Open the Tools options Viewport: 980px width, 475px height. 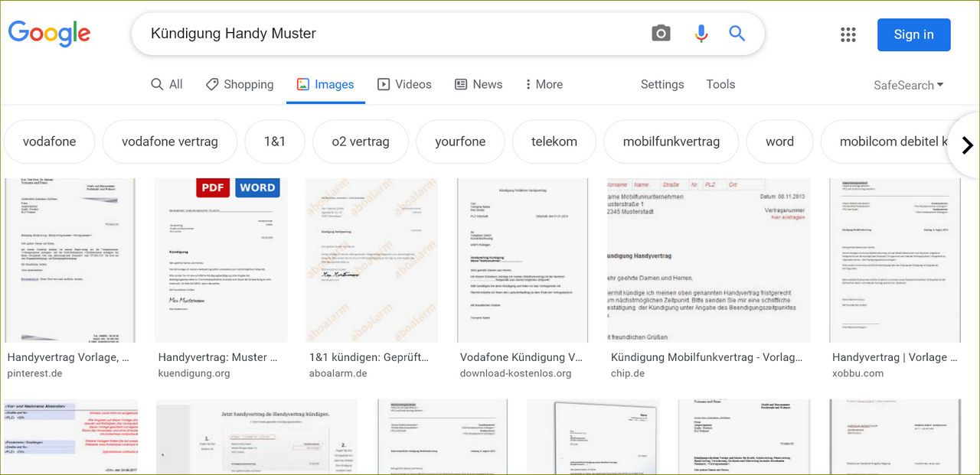[x=720, y=84]
